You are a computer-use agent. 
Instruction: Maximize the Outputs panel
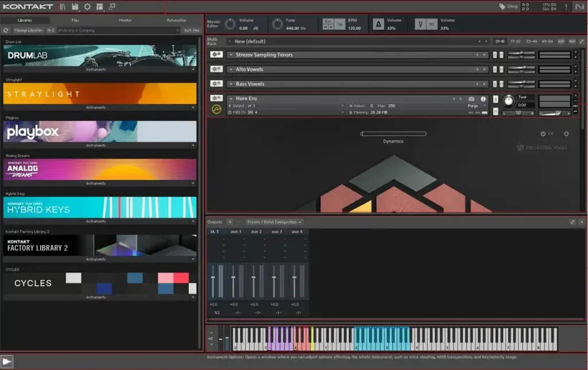click(572, 222)
